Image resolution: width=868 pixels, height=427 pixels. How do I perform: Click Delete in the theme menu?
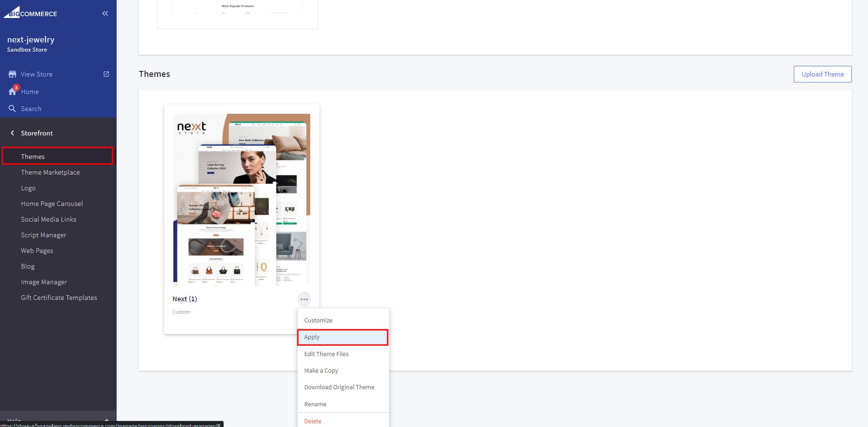click(313, 421)
